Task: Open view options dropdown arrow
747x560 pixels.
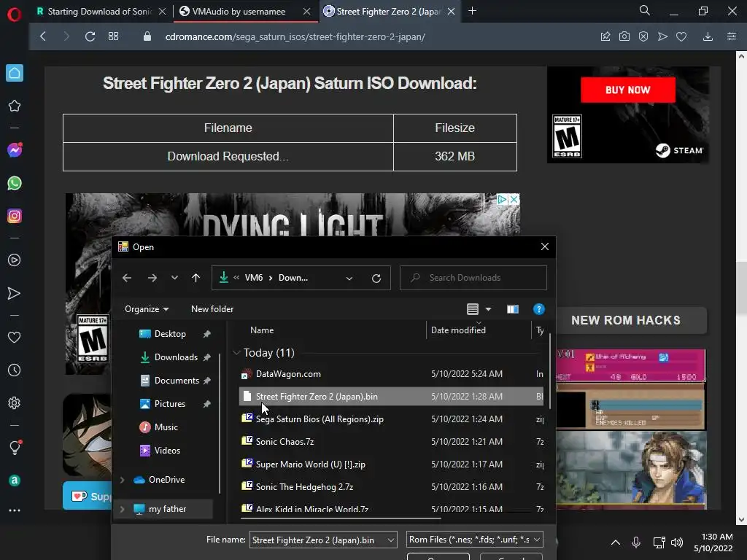Action: point(488,309)
